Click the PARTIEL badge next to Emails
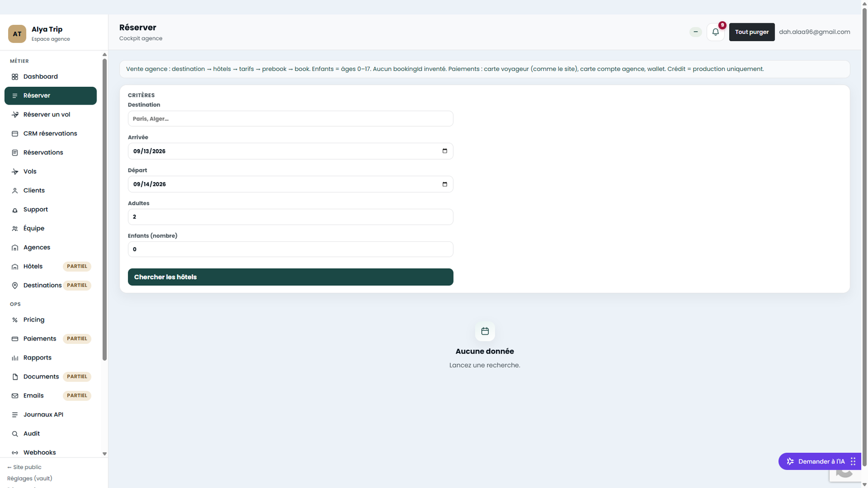The height and width of the screenshot is (488, 868). coord(77,396)
